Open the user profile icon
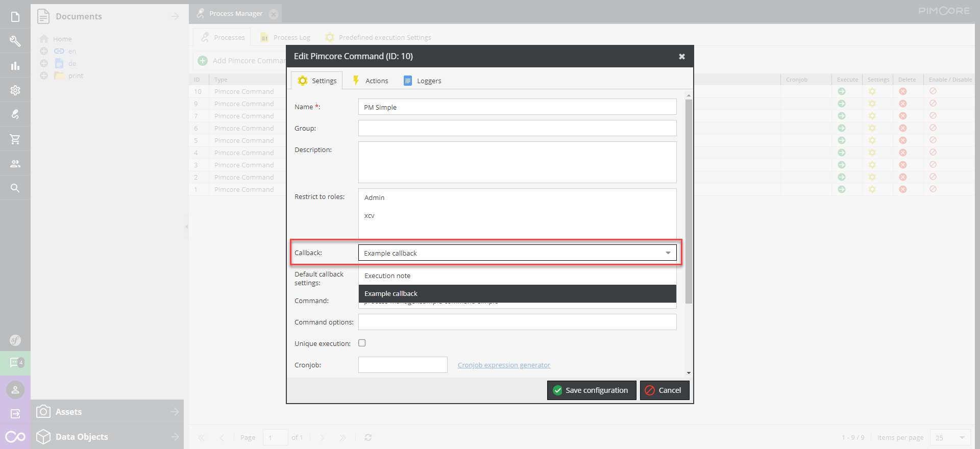980x449 pixels. tap(15, 390)
